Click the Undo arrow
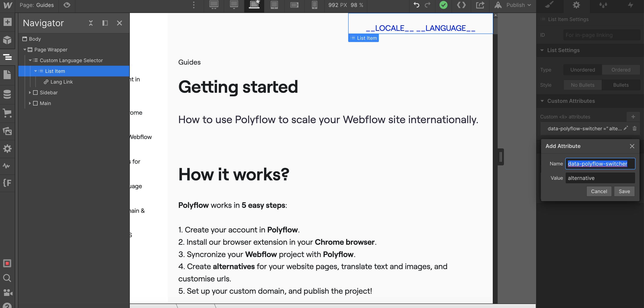 tap(416, 5)
